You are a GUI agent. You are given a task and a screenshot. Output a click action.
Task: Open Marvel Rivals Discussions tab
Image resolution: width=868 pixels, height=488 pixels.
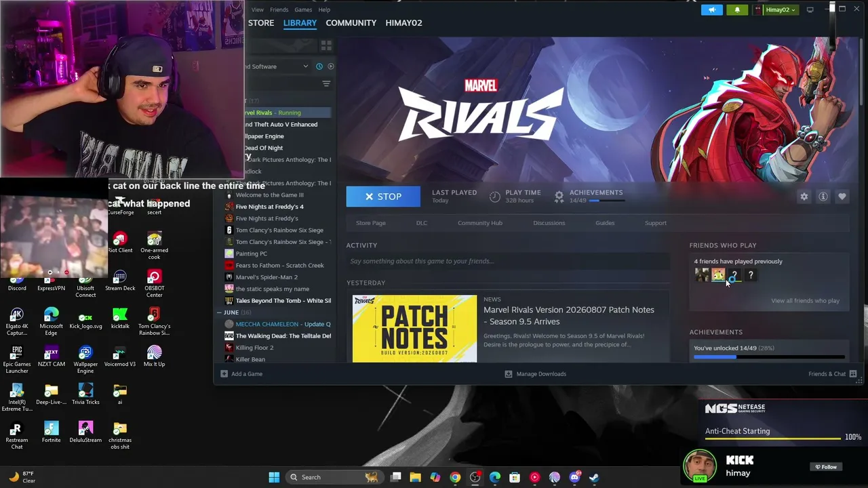coord(549,223)
